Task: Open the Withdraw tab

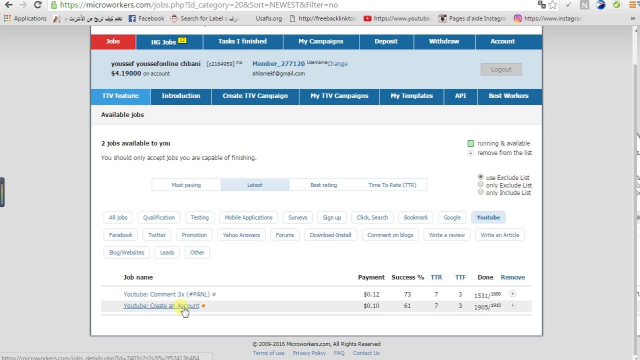Action: pos(444,42)
